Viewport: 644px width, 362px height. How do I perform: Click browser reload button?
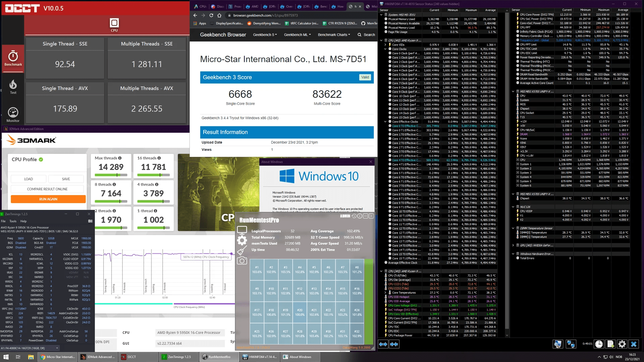[x=211, y=15]
